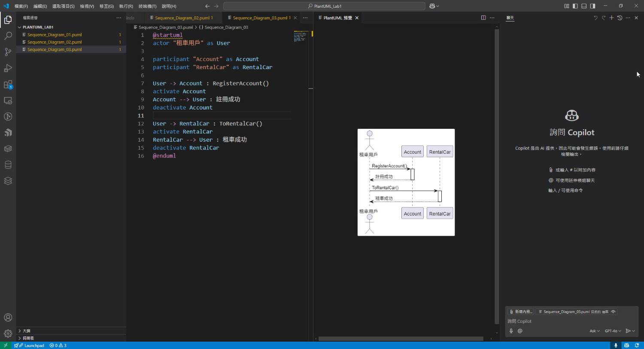Open the Terminal menu
The image size is (644, 349).
pos(147,6)
